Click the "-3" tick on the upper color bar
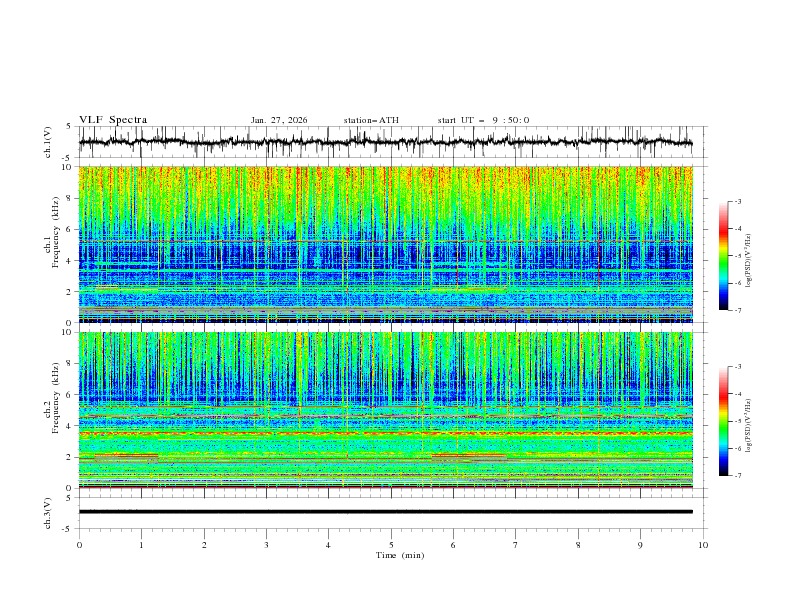 click(737, 201)
